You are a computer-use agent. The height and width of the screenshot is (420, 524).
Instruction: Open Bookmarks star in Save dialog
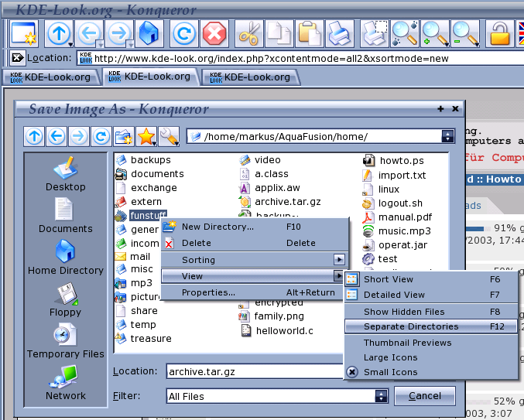(x=146, y=136)
